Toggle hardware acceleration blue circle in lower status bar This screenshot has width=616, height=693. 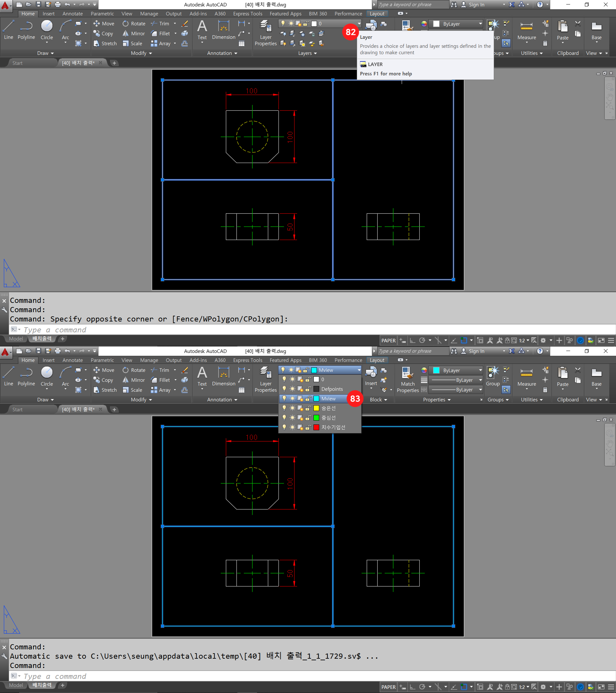[x=580, y=687]
